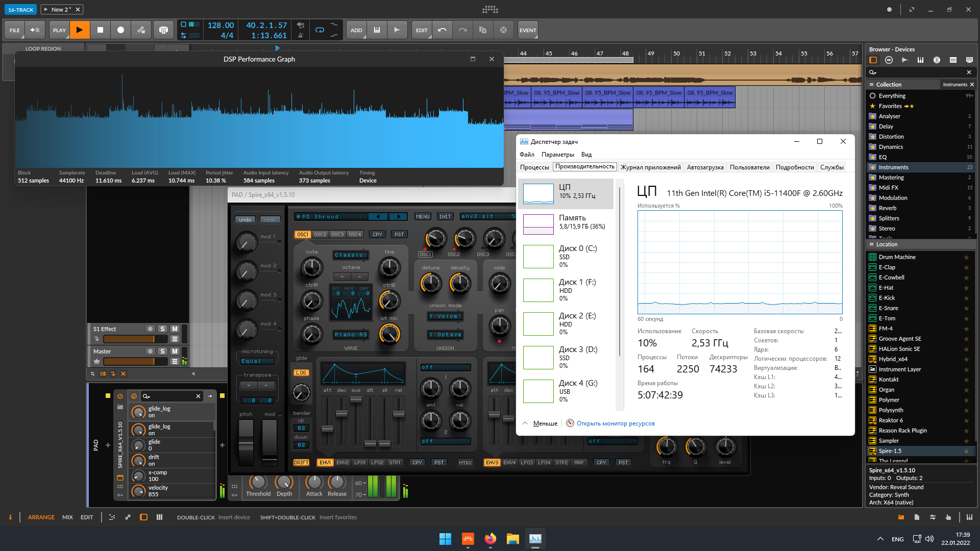Viewport: 980px width, 551px height.
Task: Arm the global record button
Action: [120, 30]
